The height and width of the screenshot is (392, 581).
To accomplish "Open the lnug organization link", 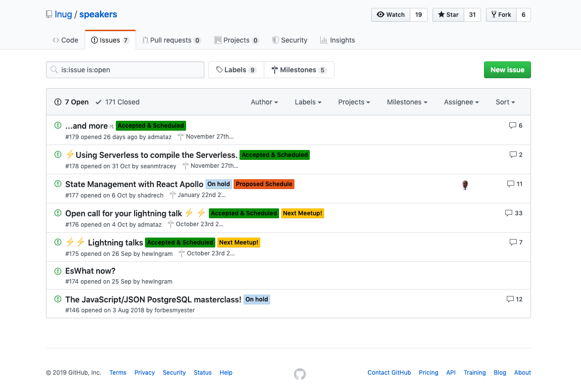I will point(63,14).
